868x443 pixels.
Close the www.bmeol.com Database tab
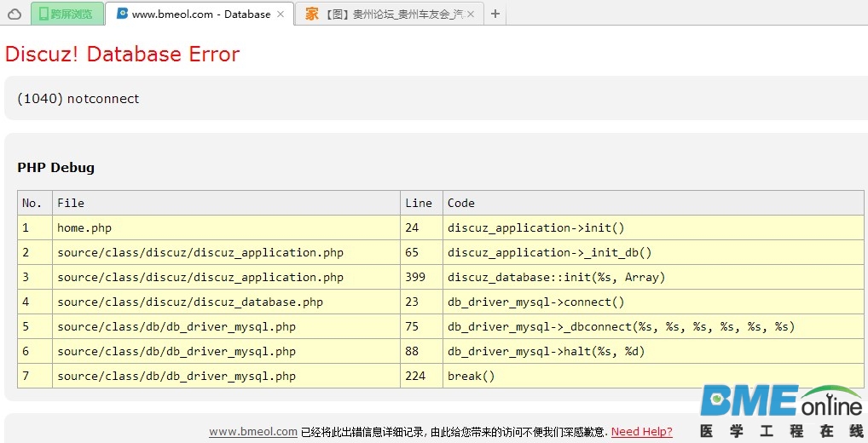281,14
